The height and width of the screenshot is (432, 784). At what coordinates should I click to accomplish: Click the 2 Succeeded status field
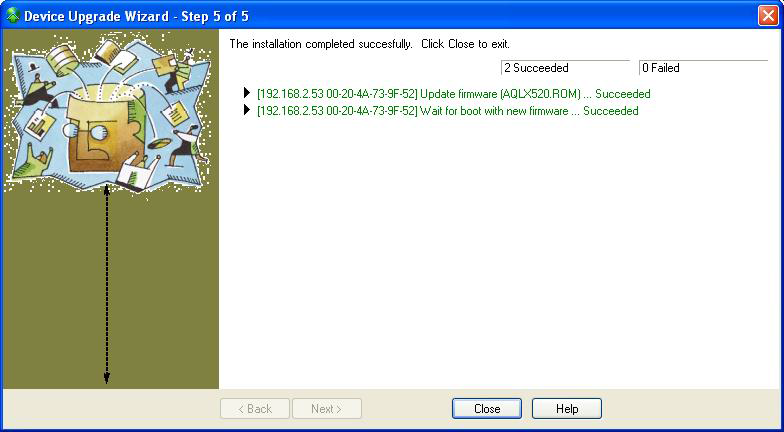tap(566, 68)
